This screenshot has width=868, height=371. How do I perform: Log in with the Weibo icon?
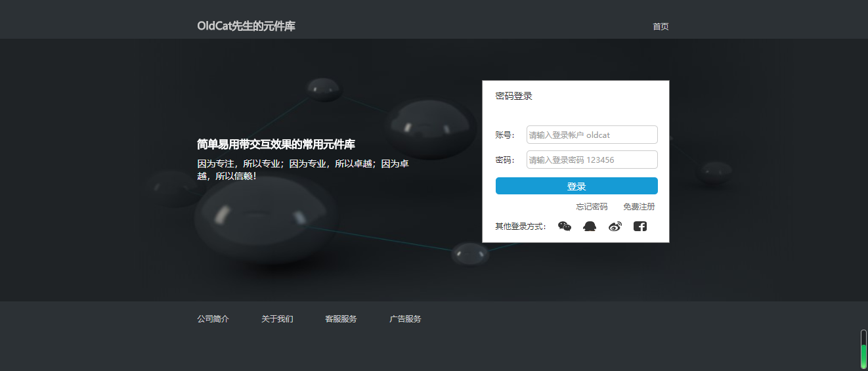615,226
